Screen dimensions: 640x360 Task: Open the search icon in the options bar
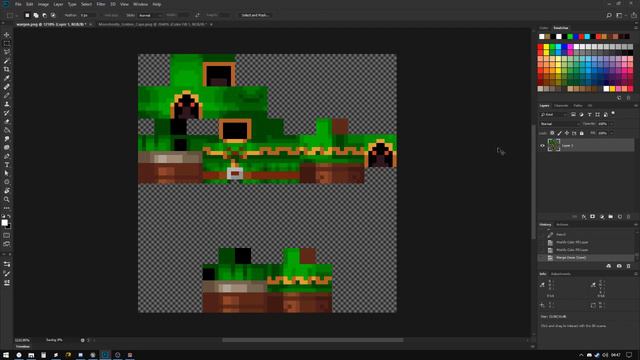click(609, 15)
